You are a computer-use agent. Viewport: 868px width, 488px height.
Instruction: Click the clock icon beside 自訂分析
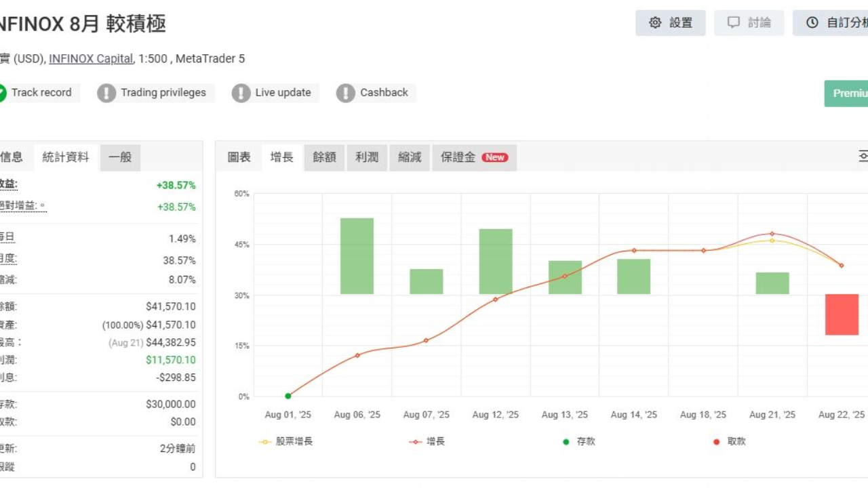(812, 23)
